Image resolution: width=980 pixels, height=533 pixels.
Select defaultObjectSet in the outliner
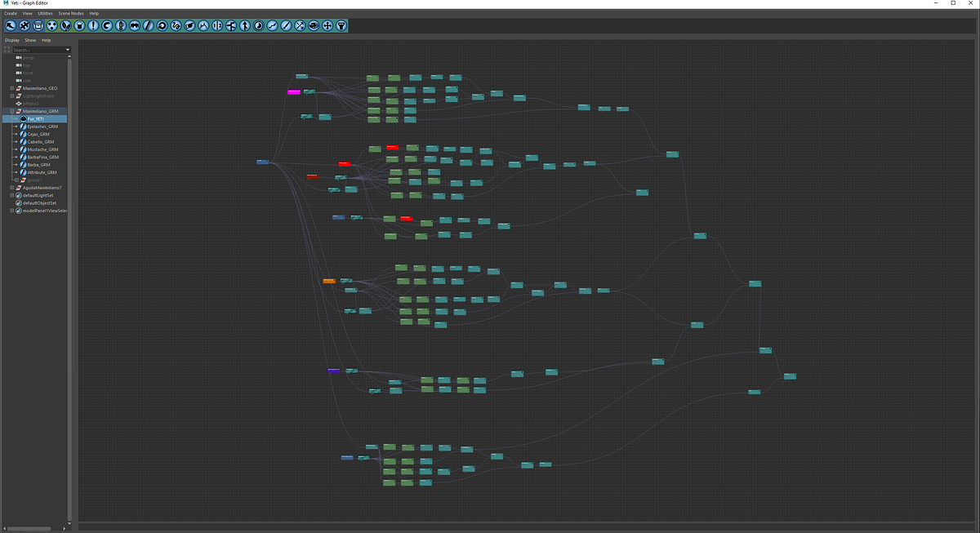coord(39,203)
